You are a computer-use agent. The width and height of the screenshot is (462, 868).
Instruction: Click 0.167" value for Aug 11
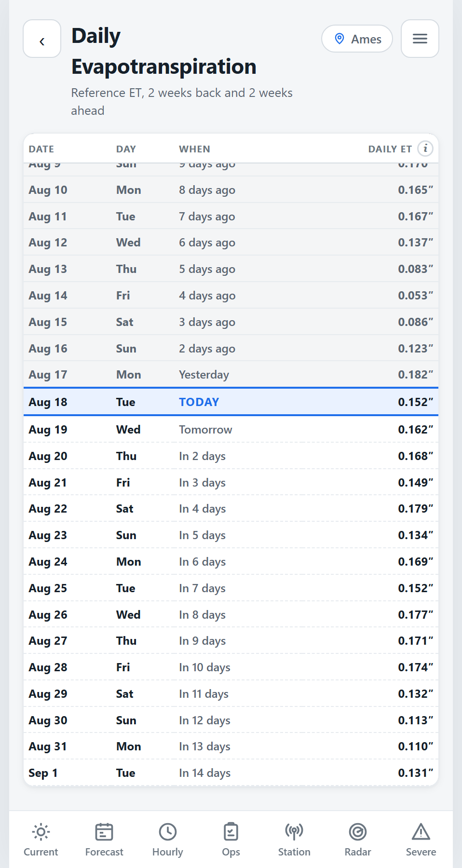point(415,217)
